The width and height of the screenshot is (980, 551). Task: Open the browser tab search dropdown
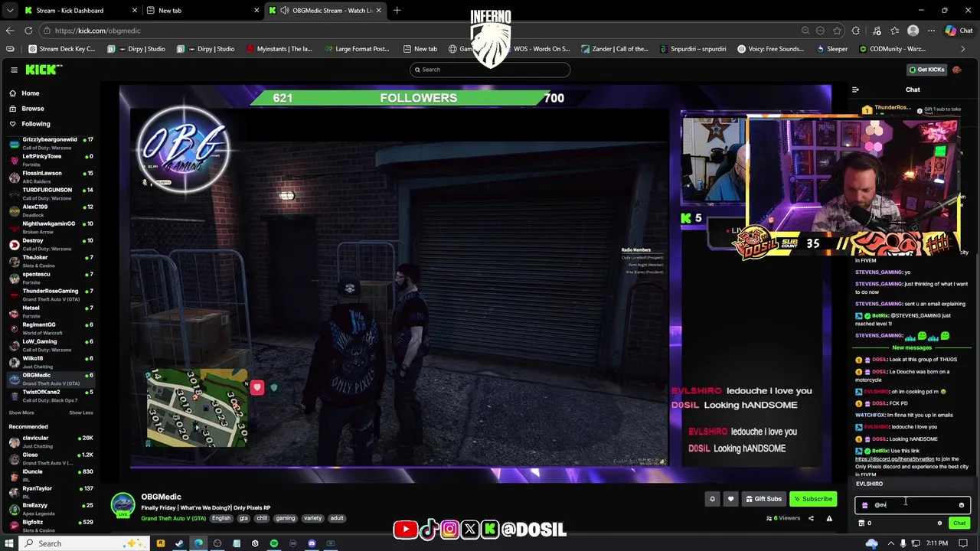[9, 11]
